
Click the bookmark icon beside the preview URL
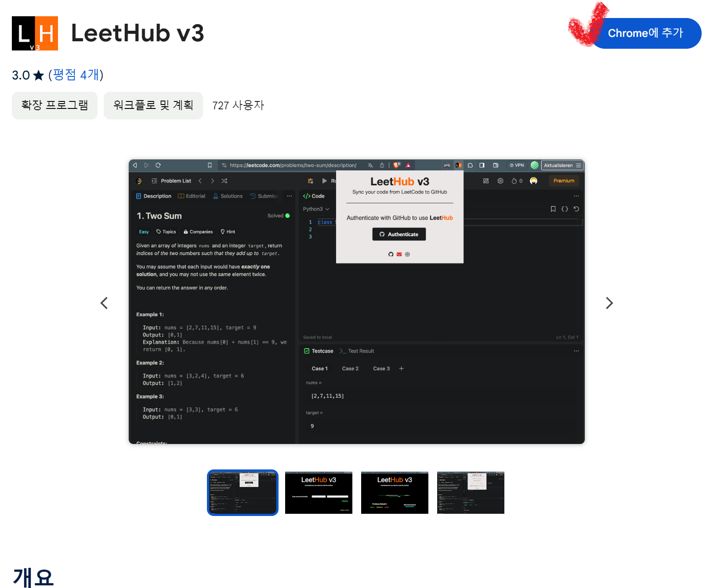click(210, 165)
